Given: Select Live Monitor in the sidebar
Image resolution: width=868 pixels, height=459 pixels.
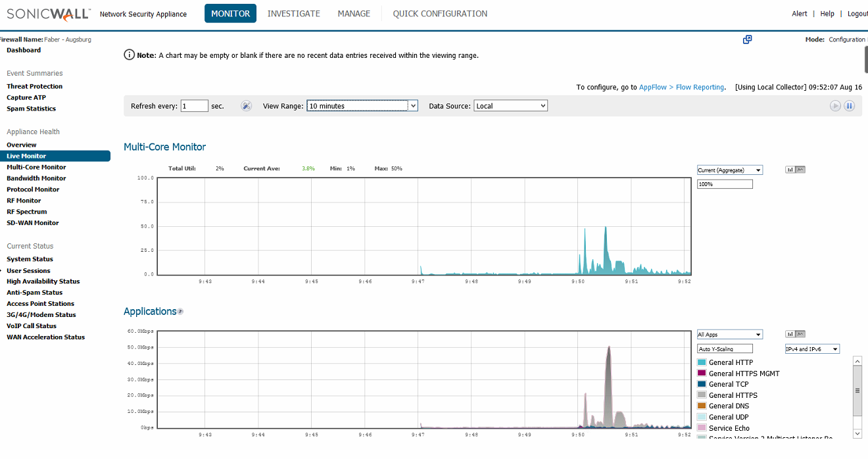Looking at the screenshot, I should [55, 156].
